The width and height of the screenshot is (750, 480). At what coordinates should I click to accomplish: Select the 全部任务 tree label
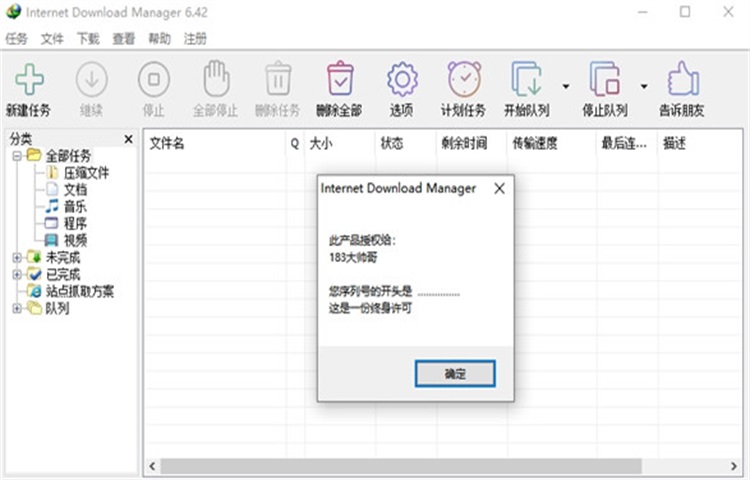coord(68,155)
